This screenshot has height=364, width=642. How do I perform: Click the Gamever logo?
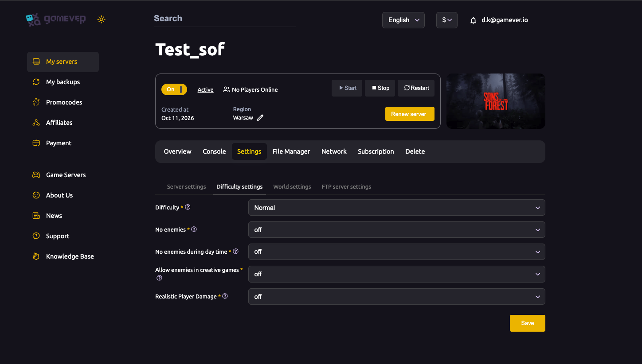pos(55,19)
